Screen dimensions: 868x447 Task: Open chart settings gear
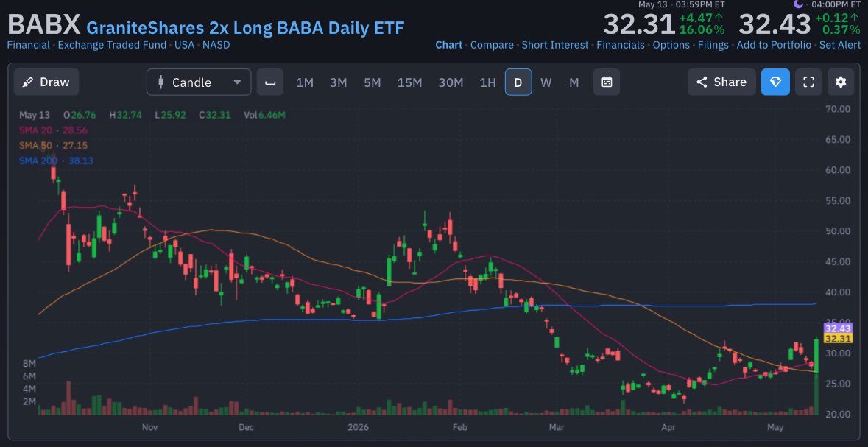841,82
